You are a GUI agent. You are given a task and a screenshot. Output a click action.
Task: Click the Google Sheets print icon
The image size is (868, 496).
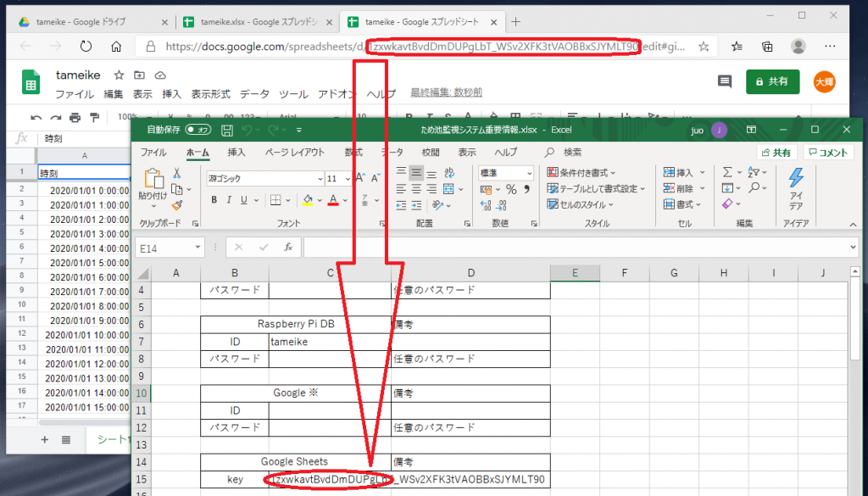tap(76, 117)
